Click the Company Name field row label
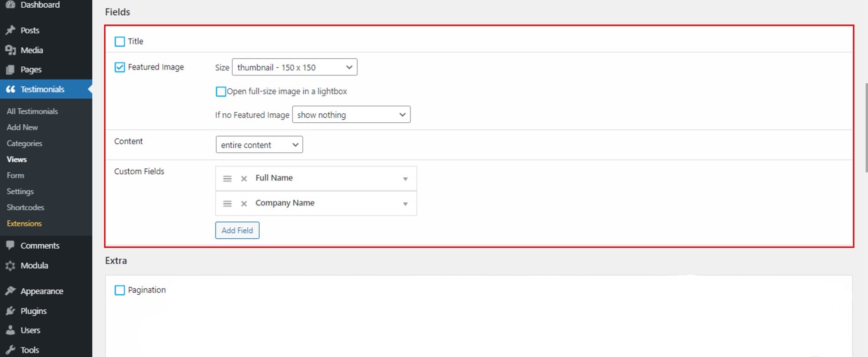868x357 pixels. 285,203
